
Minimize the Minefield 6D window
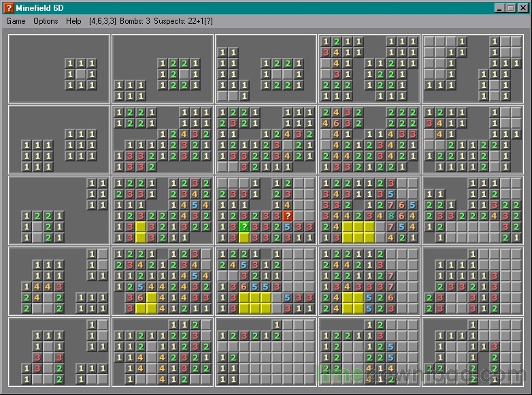coord(499,7)
